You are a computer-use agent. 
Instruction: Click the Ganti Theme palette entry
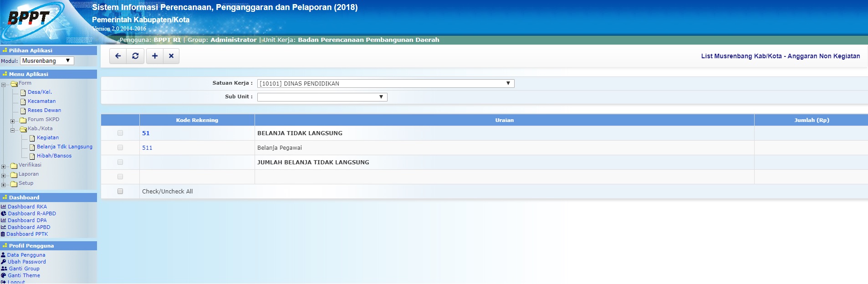pos(24,275)
